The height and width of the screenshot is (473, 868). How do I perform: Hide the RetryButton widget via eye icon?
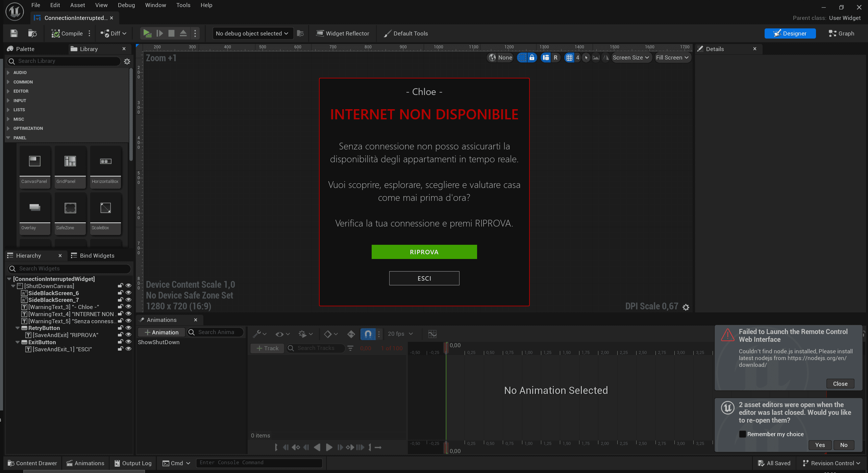tap(128, 328)
